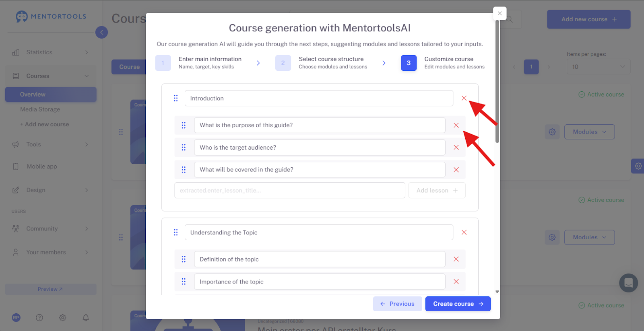
Task: Open the Modules dropdown of the first course
Action: (x=589, y=132)
